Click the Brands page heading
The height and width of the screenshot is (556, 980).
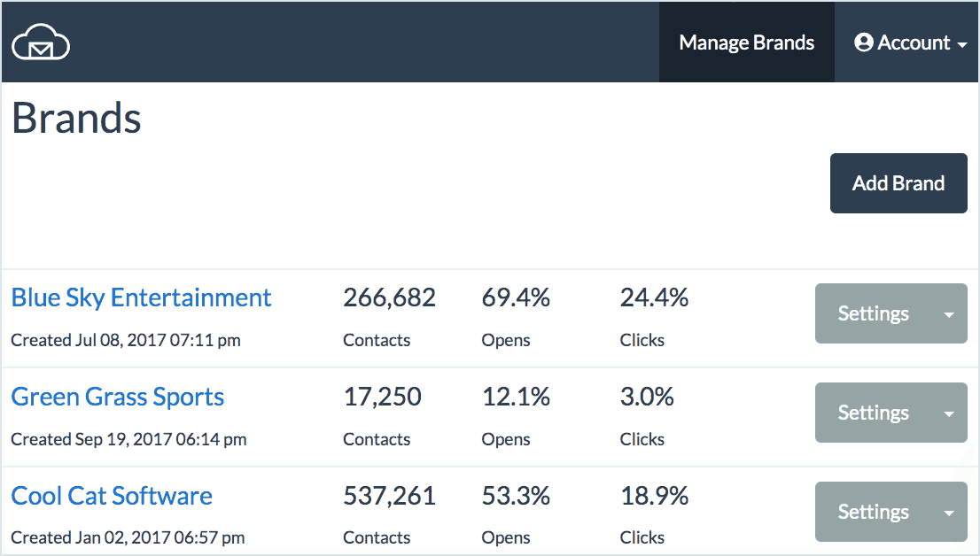[x=76, y=118]
